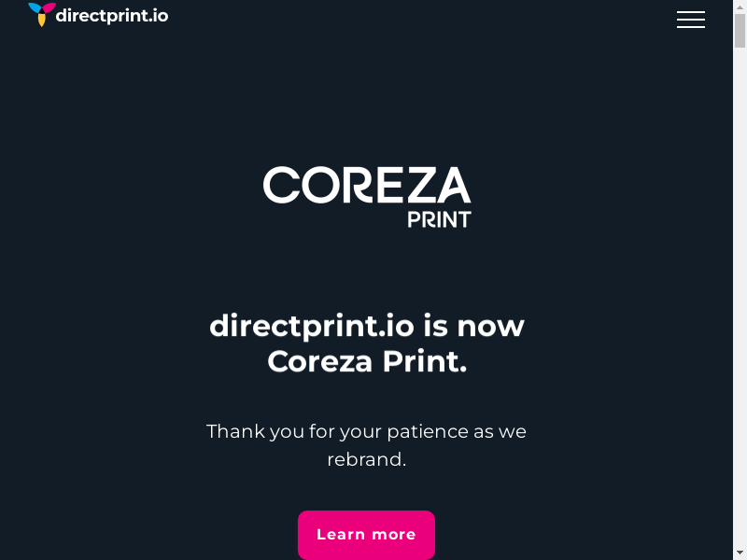
Task: Click the word "Learn" on pink button
Action: pos(341,535)
